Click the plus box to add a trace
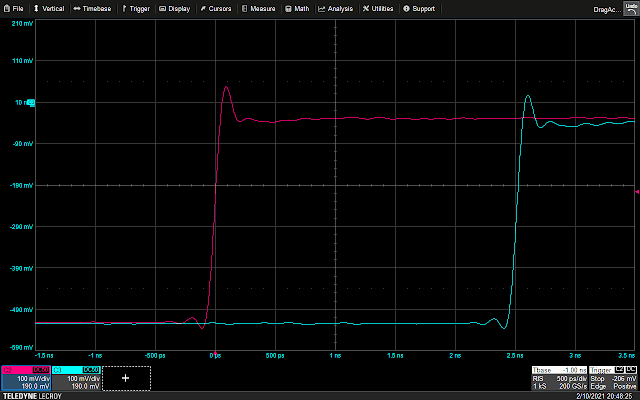 (x=126, y=378)
